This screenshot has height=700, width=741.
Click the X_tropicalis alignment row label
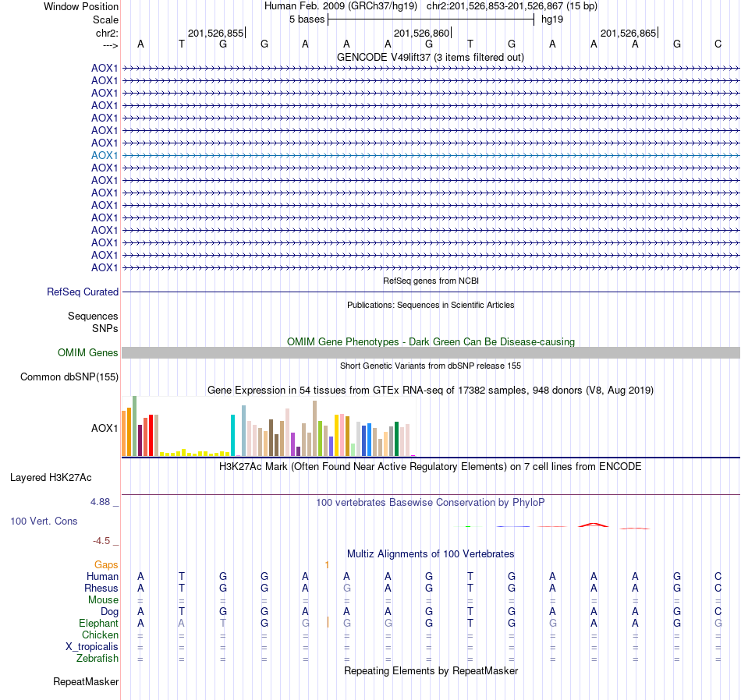point(92,647)
